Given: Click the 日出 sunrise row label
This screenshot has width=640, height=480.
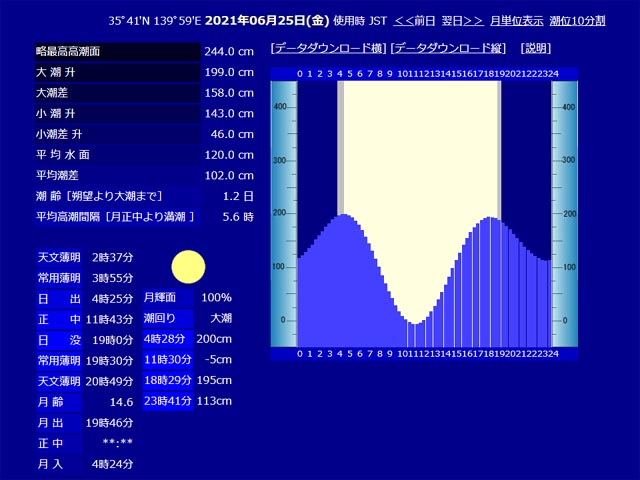Looking at the screenshot, I should [x=59, y=299].
